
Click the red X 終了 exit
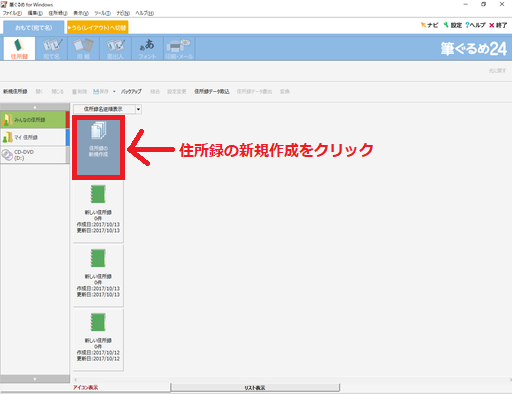[498, 25]
